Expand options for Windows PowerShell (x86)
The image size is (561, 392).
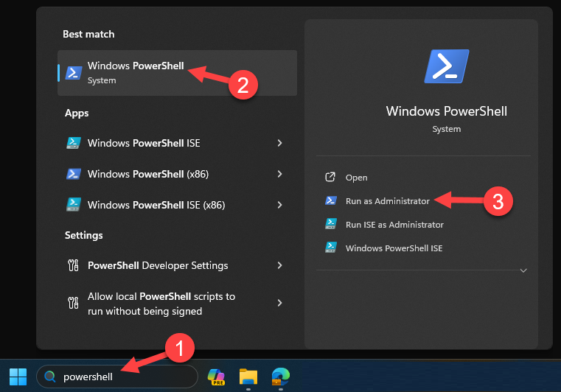(x=280, y=174)
